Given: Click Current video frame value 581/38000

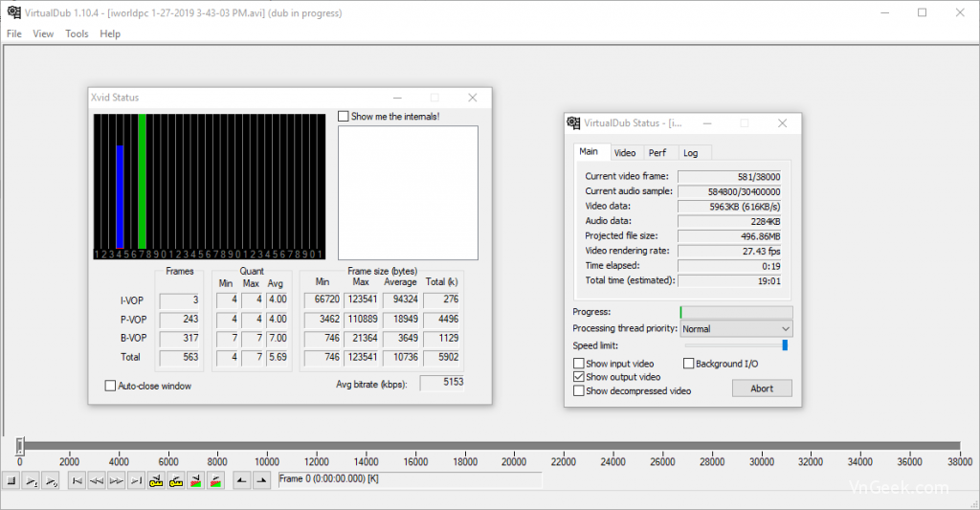Looking at the screenshot, I should click(729, 177).
